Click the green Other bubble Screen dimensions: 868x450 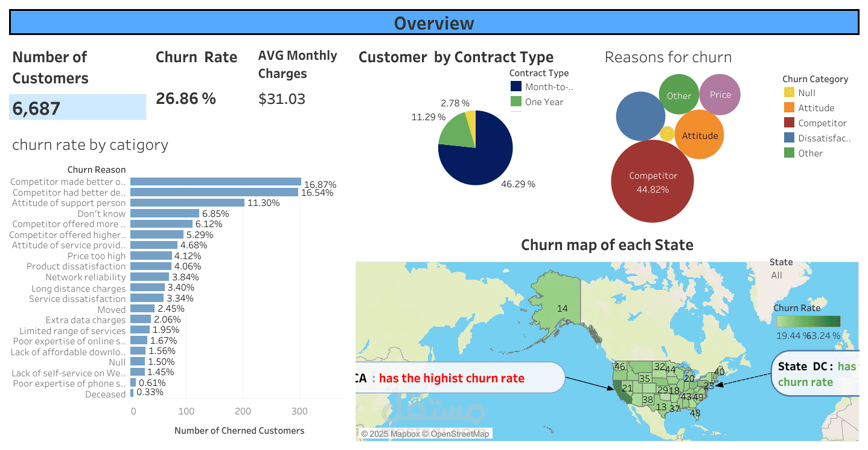[x=679, y=95]
